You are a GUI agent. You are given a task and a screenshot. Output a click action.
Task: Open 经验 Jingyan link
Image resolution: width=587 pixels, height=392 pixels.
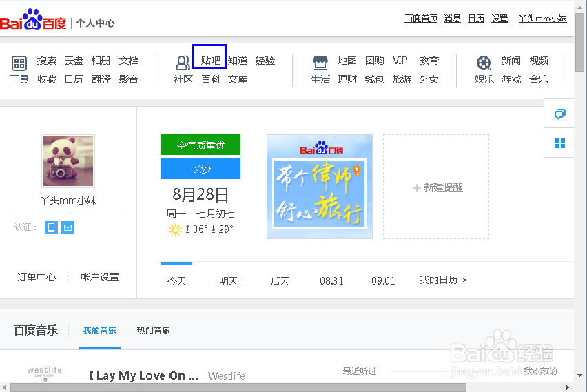(x=265, y=61)
